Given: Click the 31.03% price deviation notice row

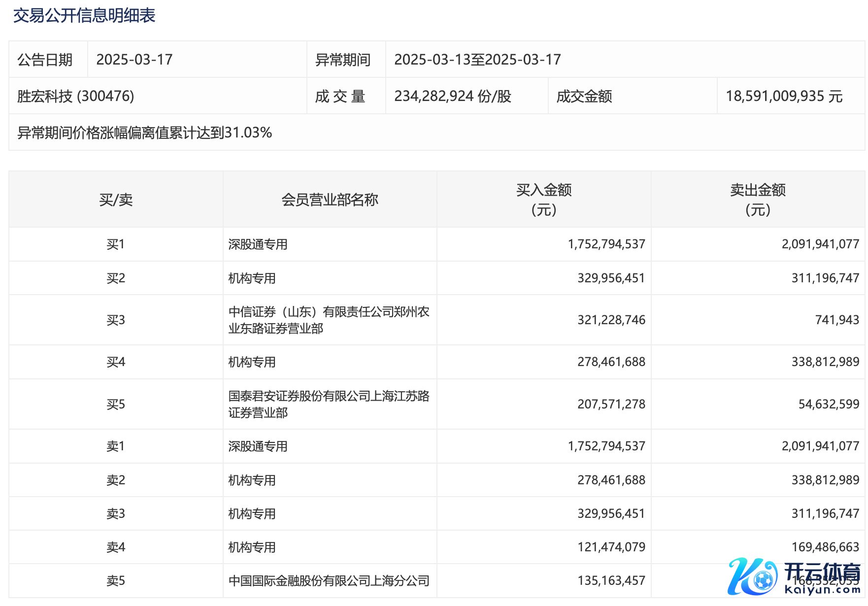Looking at the screenshot, I should point(145,133).
